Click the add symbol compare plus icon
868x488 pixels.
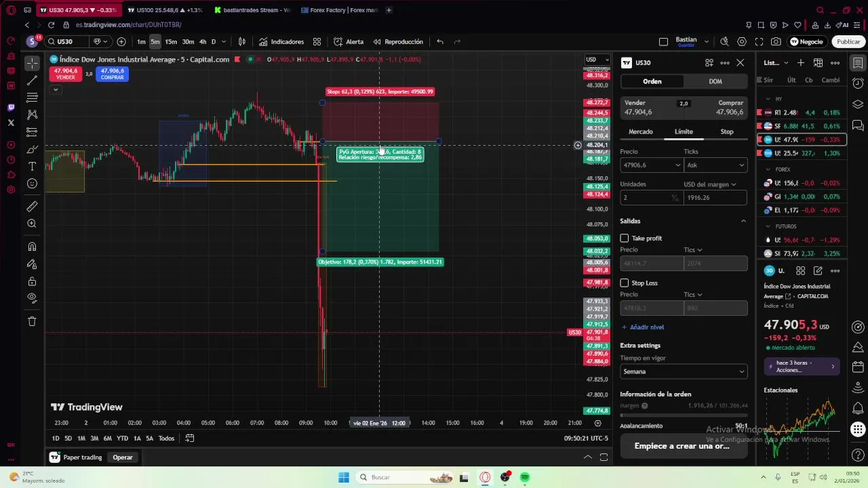121,42
